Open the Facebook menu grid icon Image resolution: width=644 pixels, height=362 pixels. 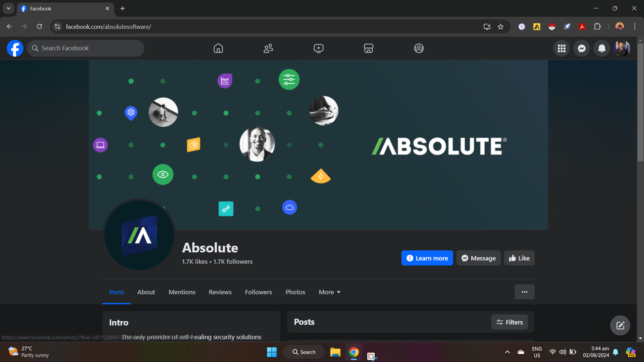[x=561, y=48]
